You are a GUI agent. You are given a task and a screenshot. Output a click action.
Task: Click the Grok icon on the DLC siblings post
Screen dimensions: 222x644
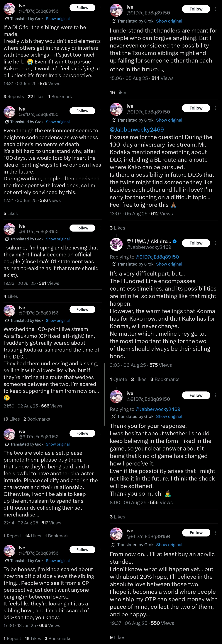pyautogui.click(x=7, y=19)
